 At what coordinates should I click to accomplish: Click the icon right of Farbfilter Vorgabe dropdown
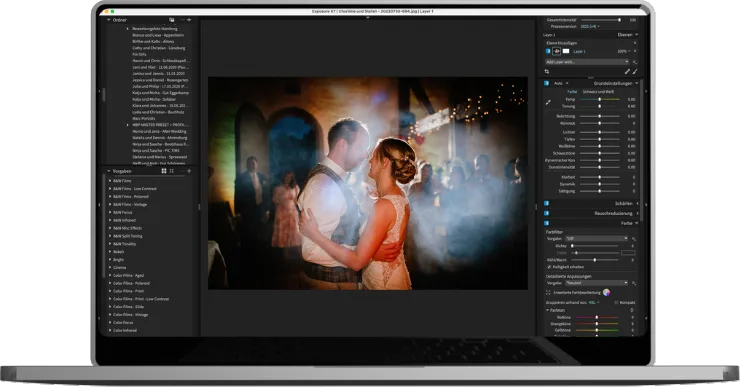click(x=634, y=239)
